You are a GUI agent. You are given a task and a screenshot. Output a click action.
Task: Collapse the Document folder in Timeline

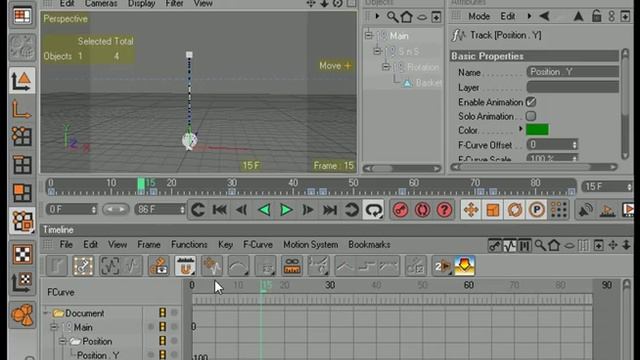[x=46, y=313]
